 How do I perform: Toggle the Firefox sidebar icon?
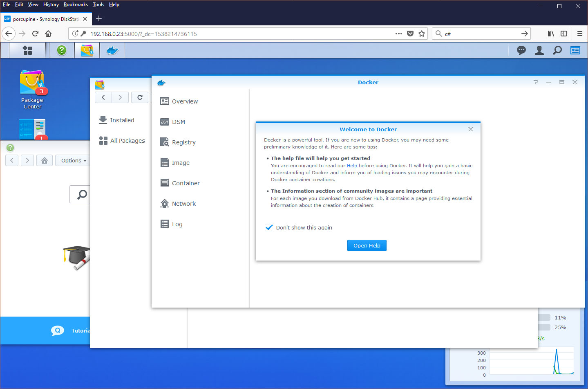564,34
